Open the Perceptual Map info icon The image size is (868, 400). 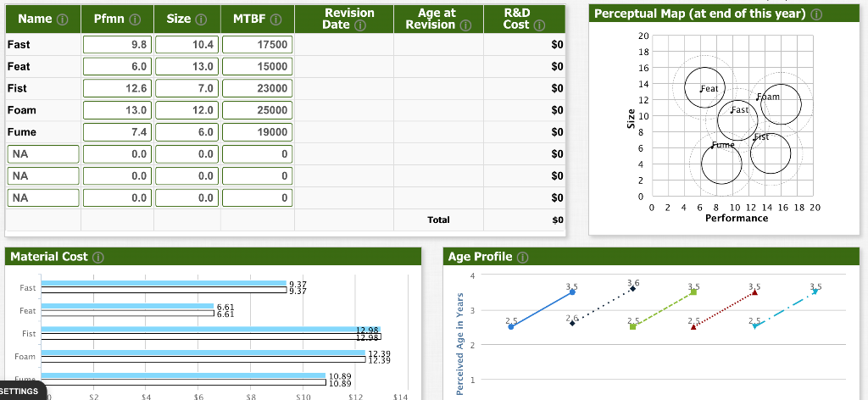pos(816,14)
